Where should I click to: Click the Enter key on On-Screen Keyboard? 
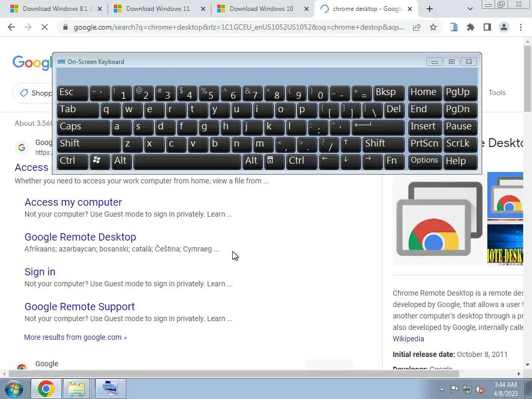pyautogui.click(x=378, y=127)
